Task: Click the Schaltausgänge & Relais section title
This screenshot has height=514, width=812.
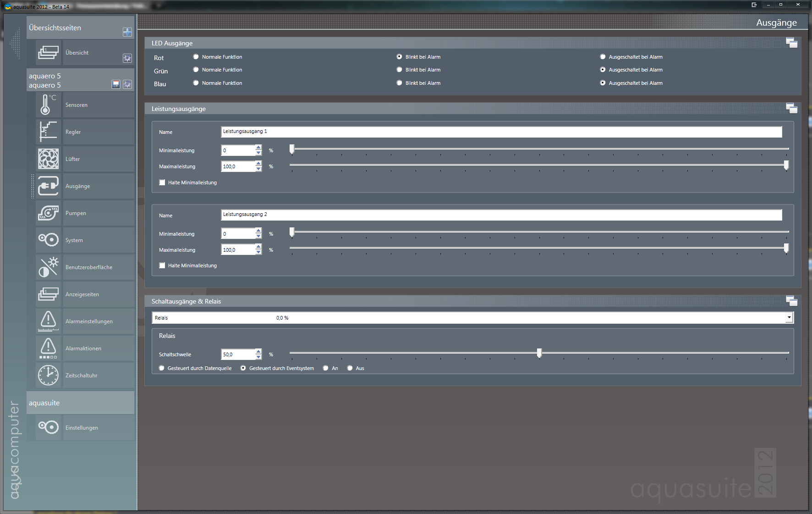Action: [x=187, y=301]
